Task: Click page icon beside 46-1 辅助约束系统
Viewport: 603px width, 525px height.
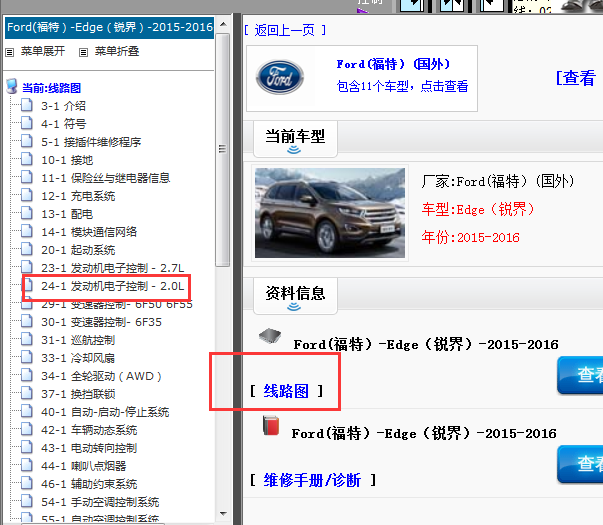Action: click(x=27, y=483)
